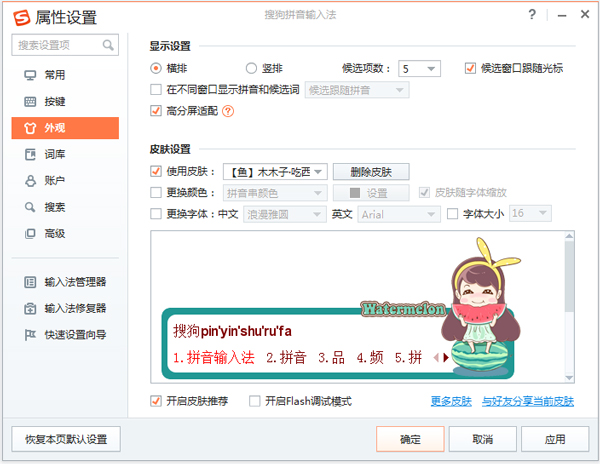Click the flag icon beside 快速设置向导

point(30,335)
